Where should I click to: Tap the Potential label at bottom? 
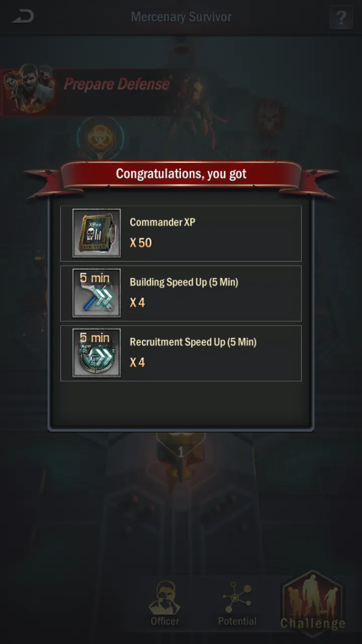(x=237, y=621)
